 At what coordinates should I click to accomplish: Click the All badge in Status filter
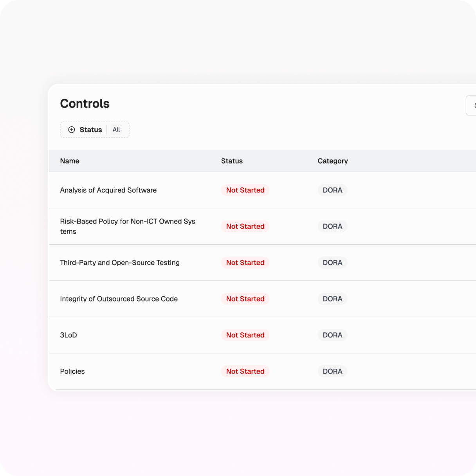click(116, 130)
